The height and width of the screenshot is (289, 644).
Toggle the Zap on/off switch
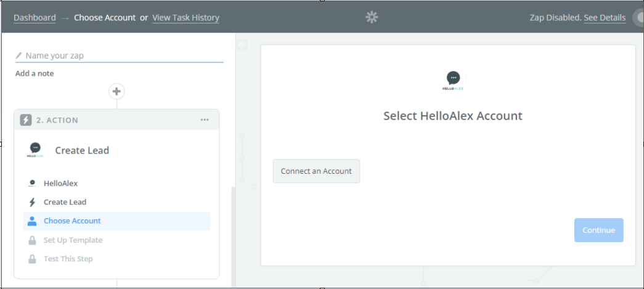638,18
